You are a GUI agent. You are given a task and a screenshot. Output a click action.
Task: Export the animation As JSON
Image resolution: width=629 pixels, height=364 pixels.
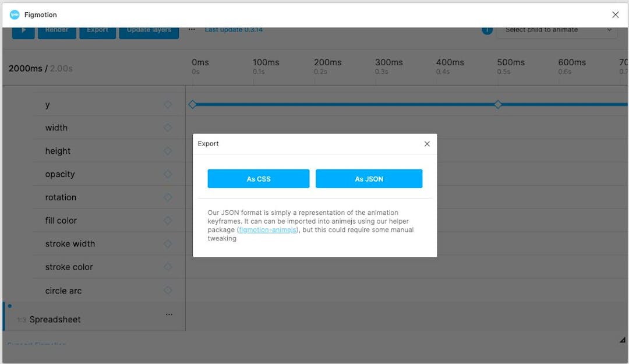click(x=369, y=179)
